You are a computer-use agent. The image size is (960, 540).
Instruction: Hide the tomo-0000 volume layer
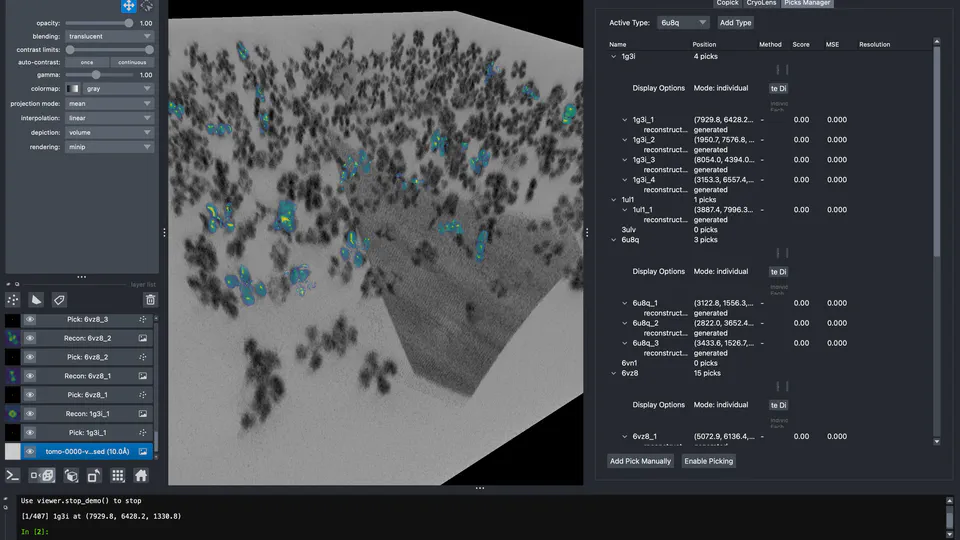(29, 451)
